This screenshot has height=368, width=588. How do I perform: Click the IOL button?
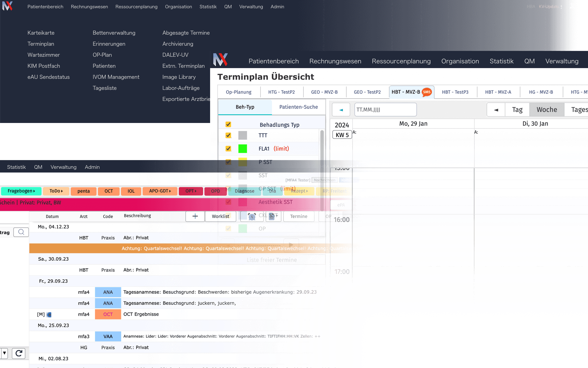tap(131, 191)
